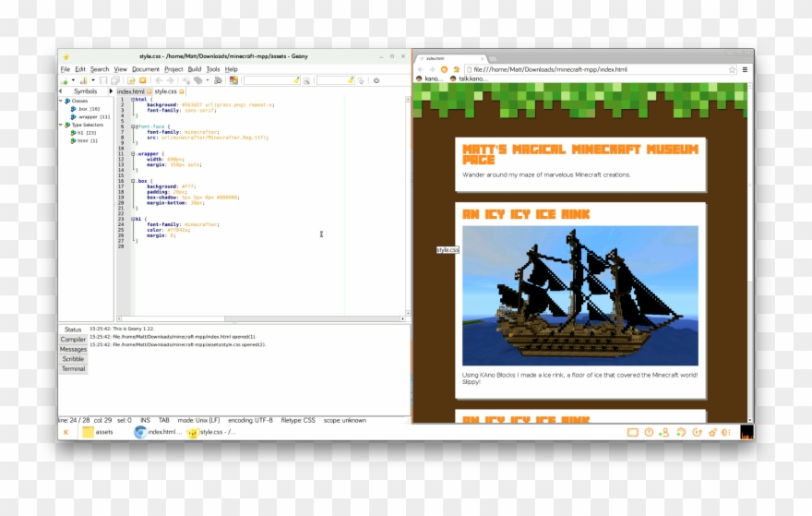The height and width of the screenshot is (516, 812).
Task: Open the assets folder taskbar item
Action: tap(99, 432)
